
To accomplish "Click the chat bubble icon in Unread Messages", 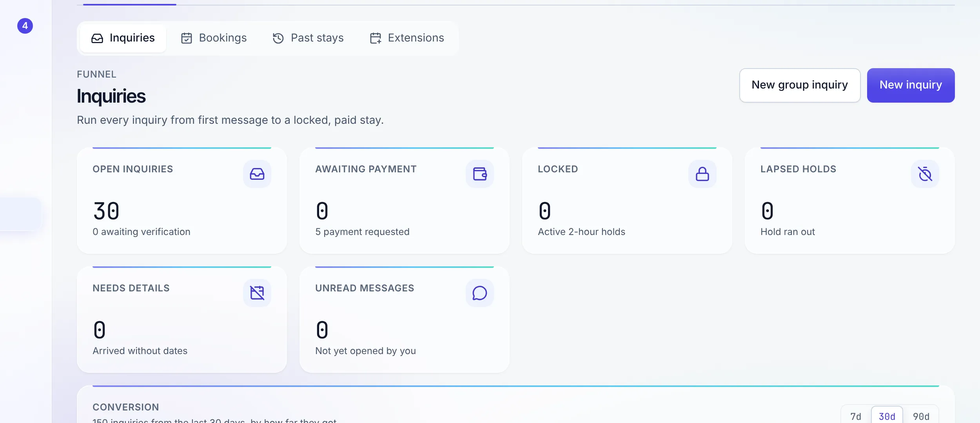I will coord(480,293).
